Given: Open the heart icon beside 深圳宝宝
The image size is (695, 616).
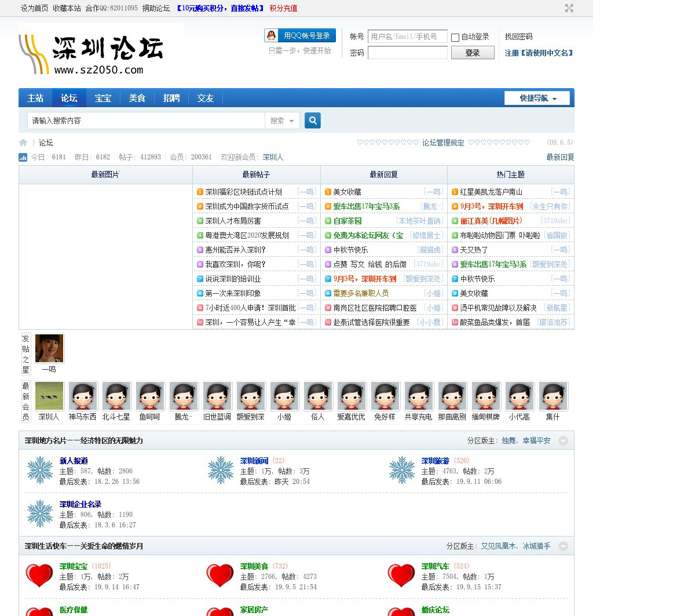Looking at the screenshot, I should (x=39, y=575).
